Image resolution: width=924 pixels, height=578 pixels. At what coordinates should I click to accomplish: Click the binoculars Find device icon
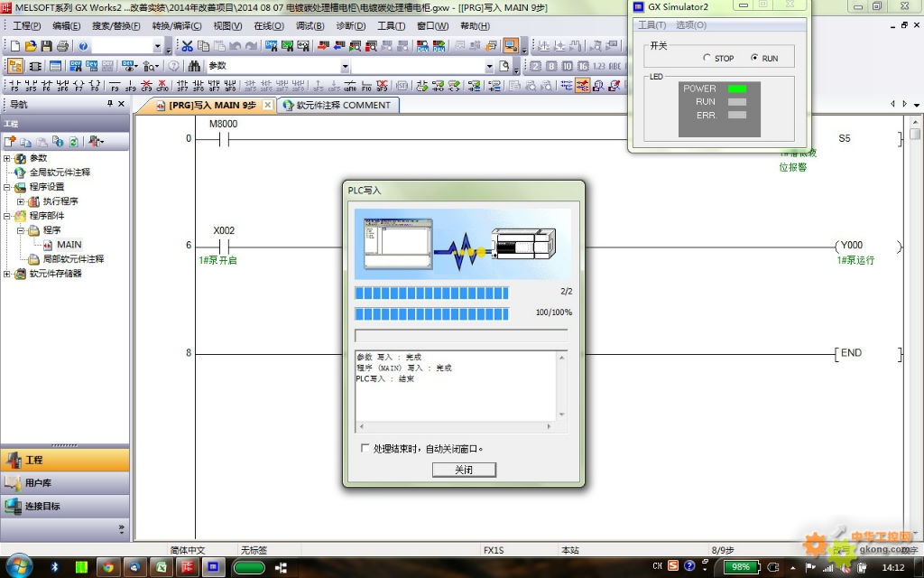(x=195, y=66)
